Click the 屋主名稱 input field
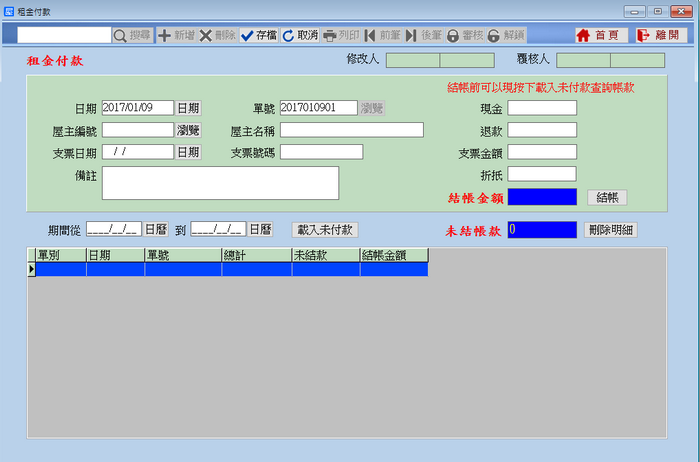The image size is (700, 462). click(x=352, y=130)
